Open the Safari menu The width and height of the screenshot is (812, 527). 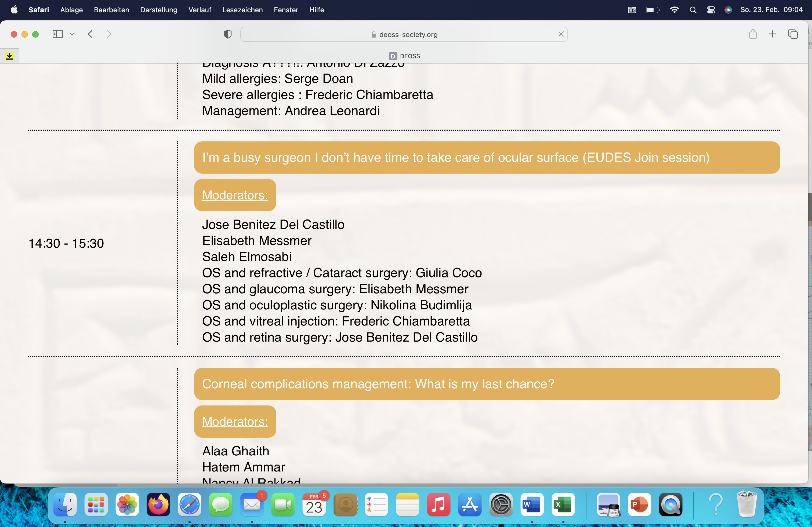(x=39, y=10)
